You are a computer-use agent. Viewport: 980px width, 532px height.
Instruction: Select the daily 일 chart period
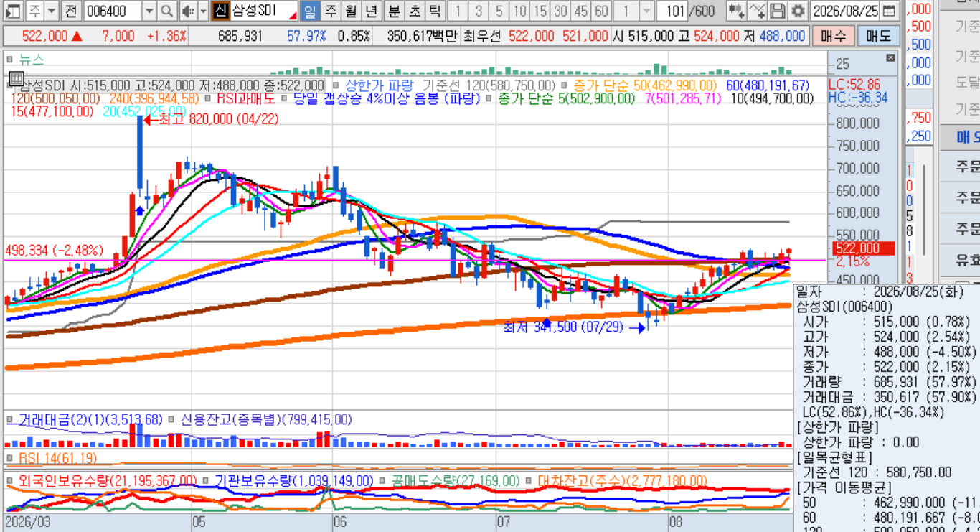click(x=309, y=11)
